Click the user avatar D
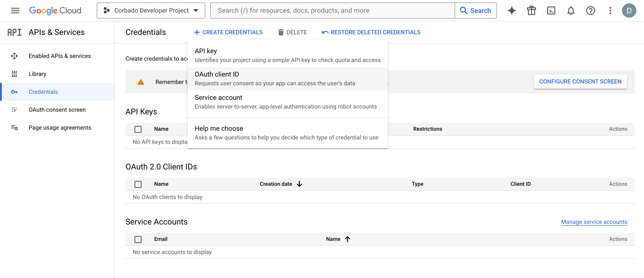 pyautogui.click(x=629, y=11)
